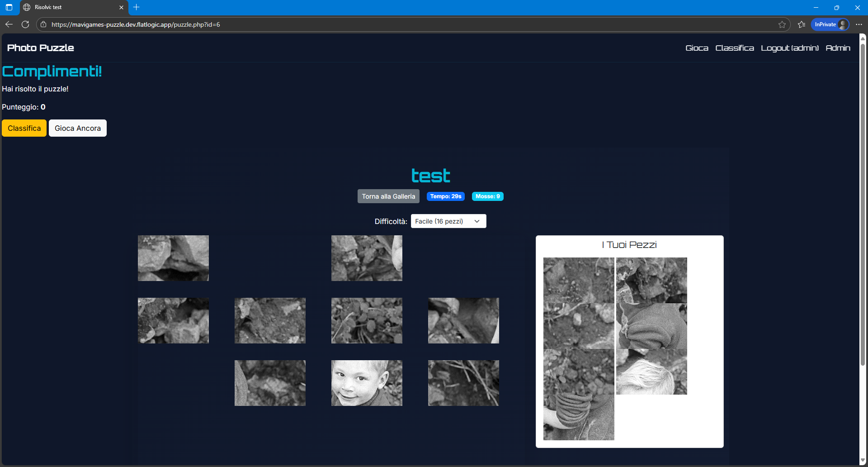Open a new tab with plus icon

tap(137, 7)
